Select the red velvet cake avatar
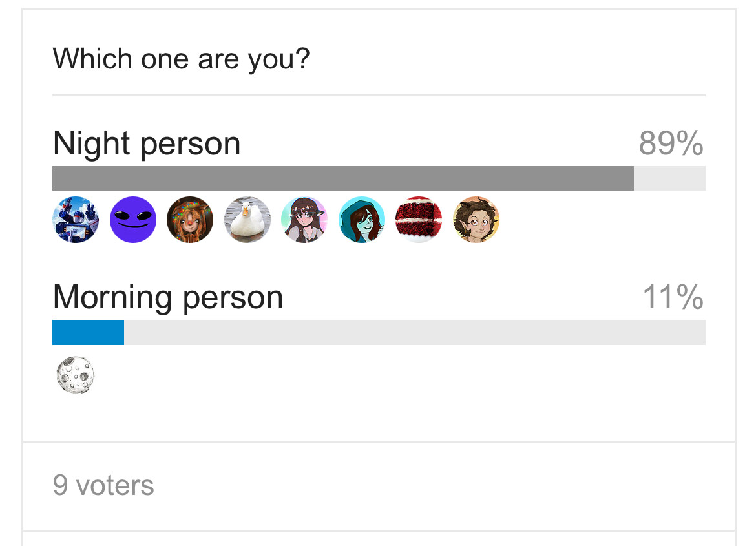Image resolution: width=756 pixels, height=546 pixels. point(419,220)
